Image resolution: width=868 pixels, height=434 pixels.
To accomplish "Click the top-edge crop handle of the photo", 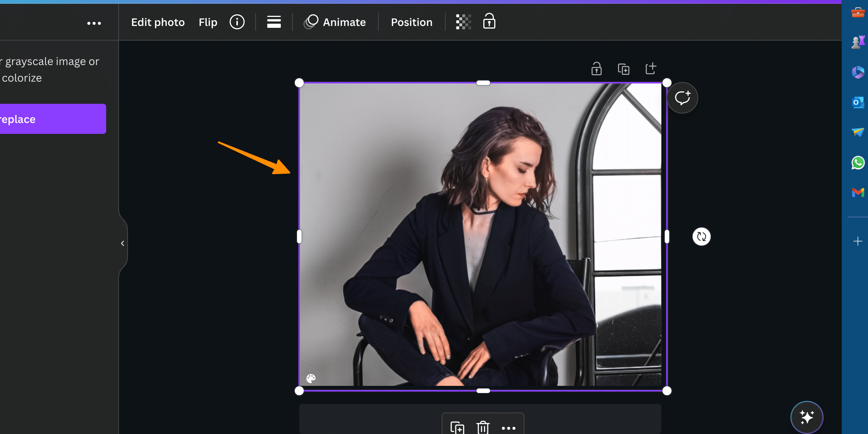I will coord(483,83).
